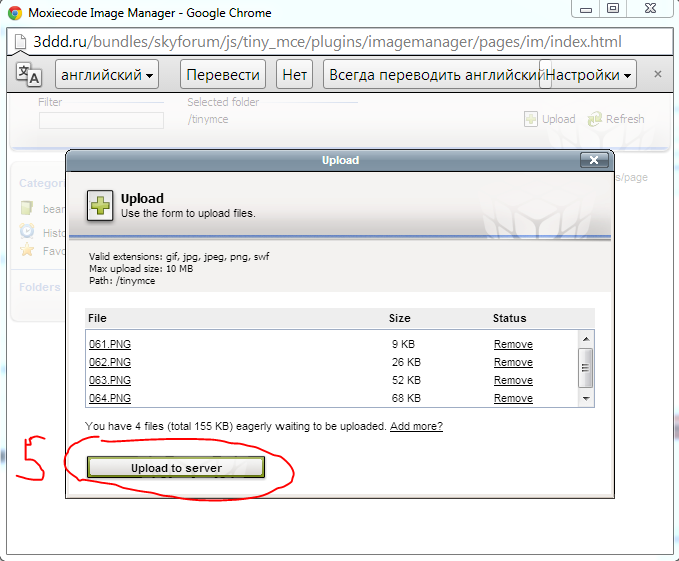Screen dimensions: 679x561
Task: Click the Favorites star icon in sidebar
Action: [x=27, y=249]
